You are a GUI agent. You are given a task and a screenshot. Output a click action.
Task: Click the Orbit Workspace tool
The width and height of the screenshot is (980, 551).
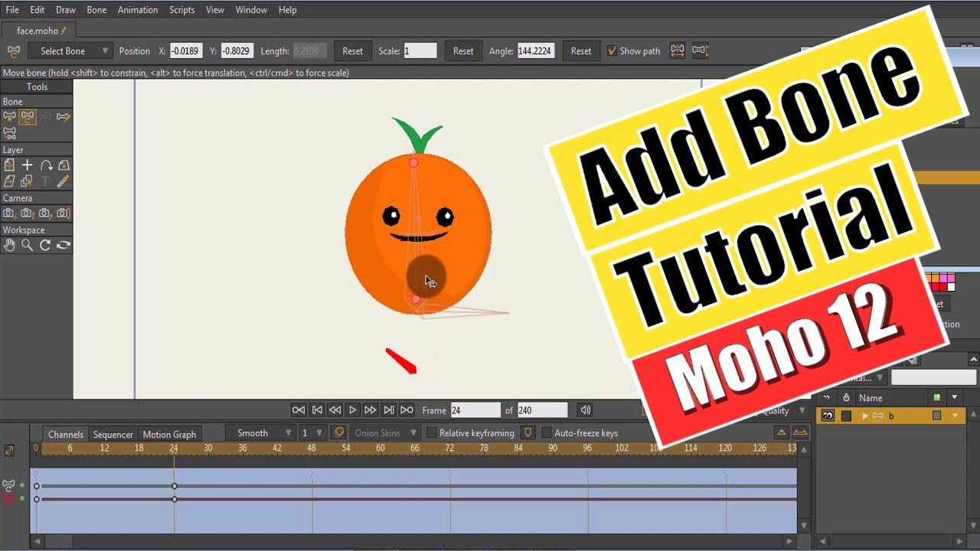[x=64, y=245]
